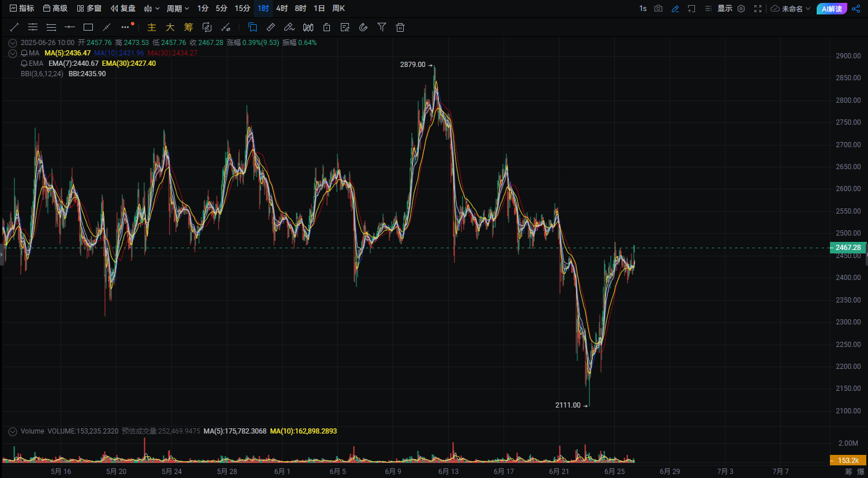This screenshot has width=868, height=478.
Task: Collapse the Volume indicator chevron
Action: 13,431
